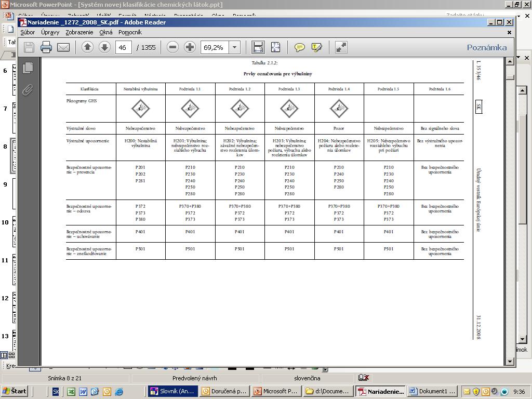Click 'Bez signálneho slova' table cell
The image size is (532, 399).
click(x=440, y=128)
